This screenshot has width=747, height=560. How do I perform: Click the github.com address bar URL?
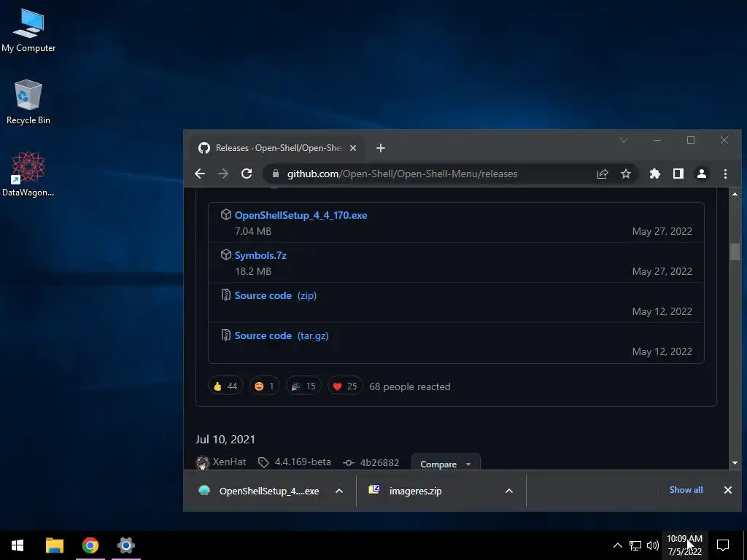402,174
